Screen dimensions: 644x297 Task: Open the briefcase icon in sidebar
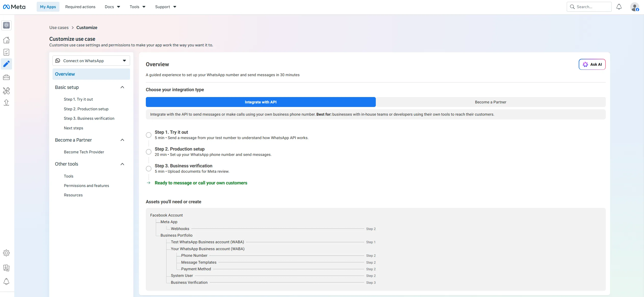pyautogui.click(x=6, y=77)
